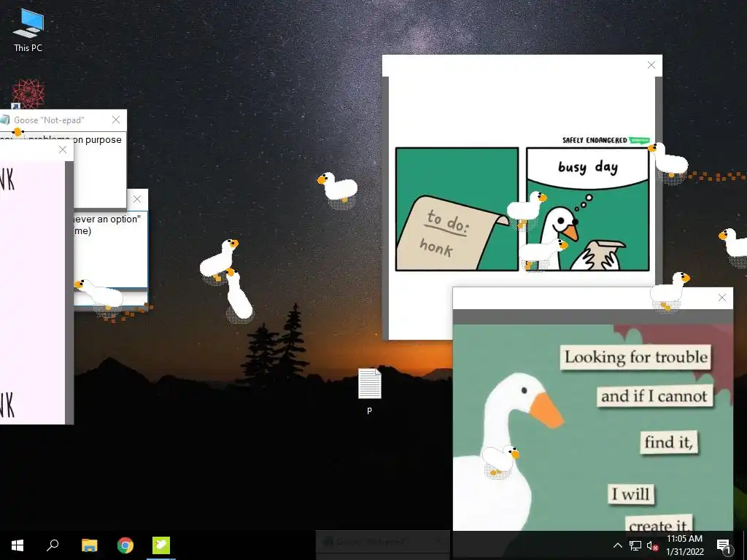
Task: Open the notification center icon
Action: (x=724, y=545)
